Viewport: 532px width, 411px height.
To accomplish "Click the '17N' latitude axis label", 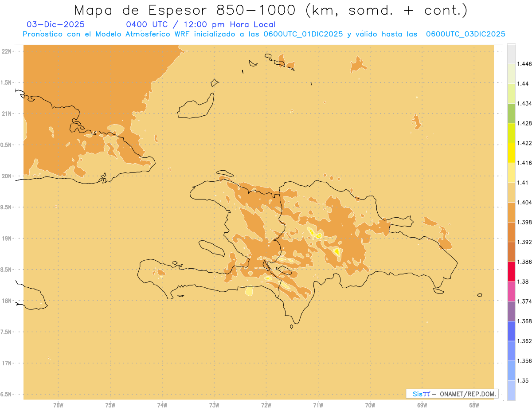I will [x=7, y=363].
